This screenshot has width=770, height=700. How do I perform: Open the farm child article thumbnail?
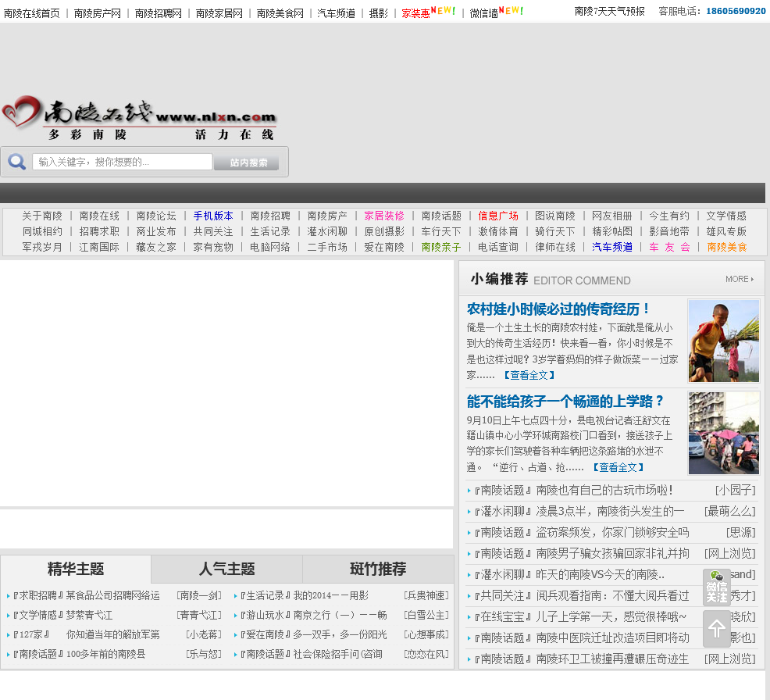723,341
